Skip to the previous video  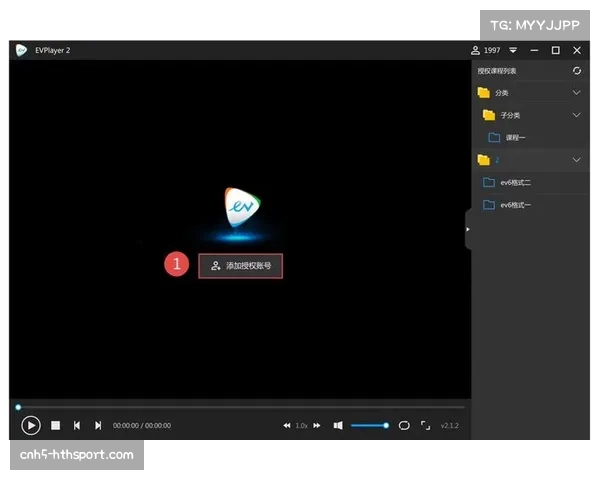tap(77, 425)
